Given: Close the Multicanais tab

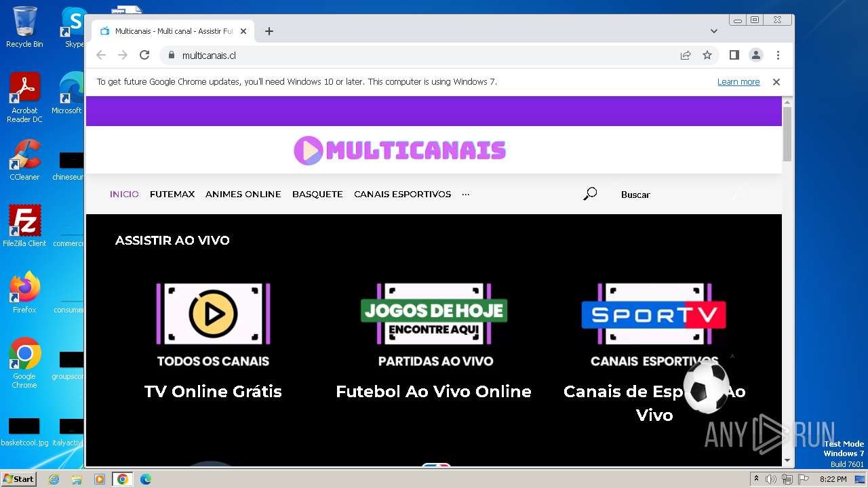Looking at the screenshot, I should pyautogui.click(x=243, y=31).
